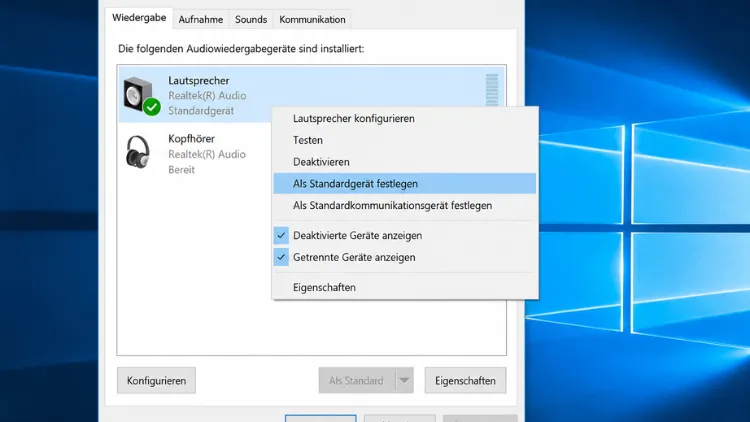750x422 pixels.
Task: Choose Lautsprecher konfigurieren in context menu
Action: [x=405, y=118]
